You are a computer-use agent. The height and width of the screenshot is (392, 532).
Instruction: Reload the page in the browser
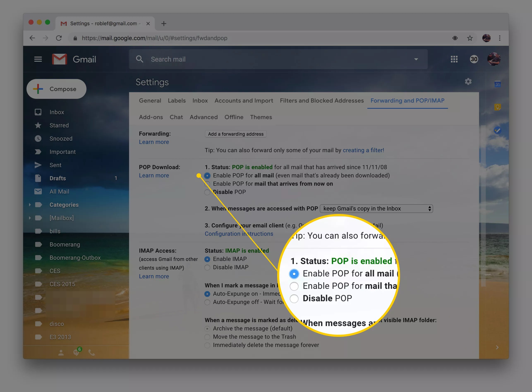pyautogui.click(x=59, y=38)
